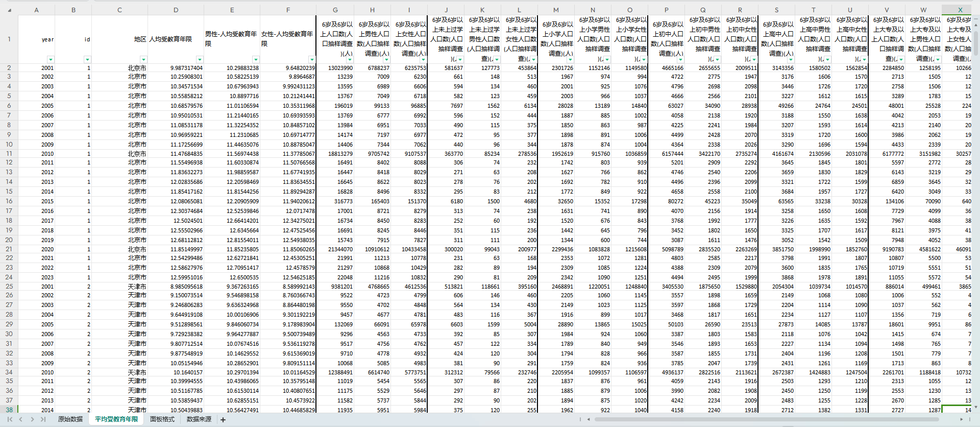This screenshot has height=427, width=980.
Task: Open the year column filter dropdown
Action: [x=51, y=60]
